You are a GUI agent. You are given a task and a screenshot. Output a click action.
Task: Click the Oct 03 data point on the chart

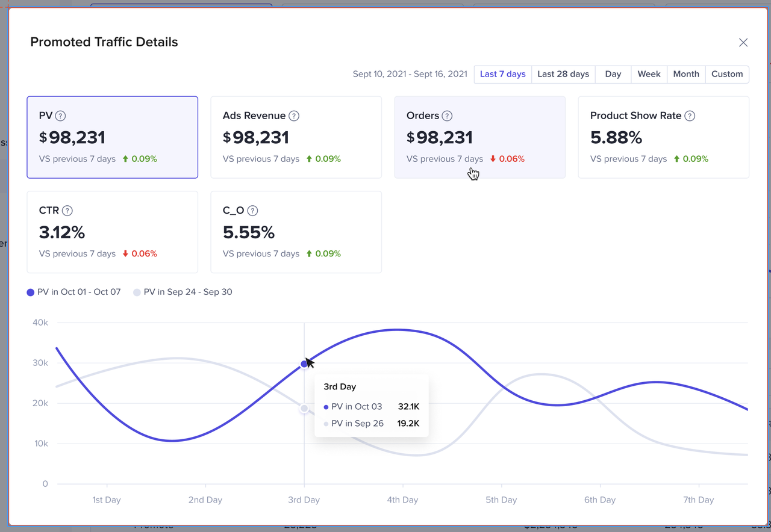click(304, 364)
